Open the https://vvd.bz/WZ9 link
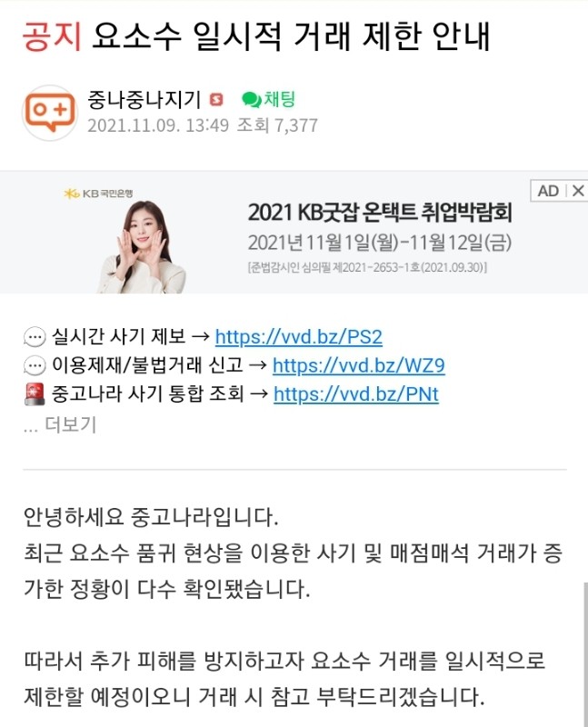The image size is (588, 727). coord(358,366)
